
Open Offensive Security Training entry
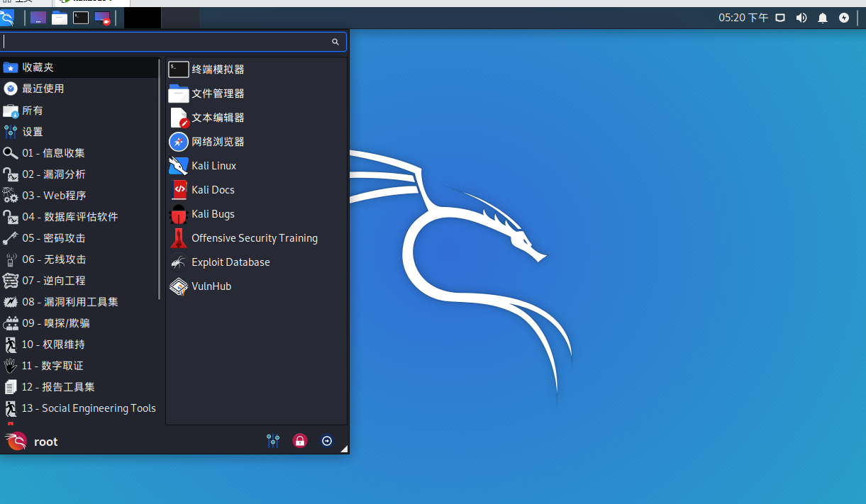256,238
